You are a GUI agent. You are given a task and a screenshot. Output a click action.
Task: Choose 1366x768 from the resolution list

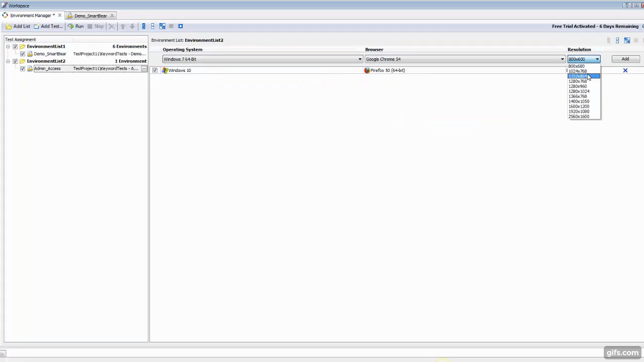584,97
